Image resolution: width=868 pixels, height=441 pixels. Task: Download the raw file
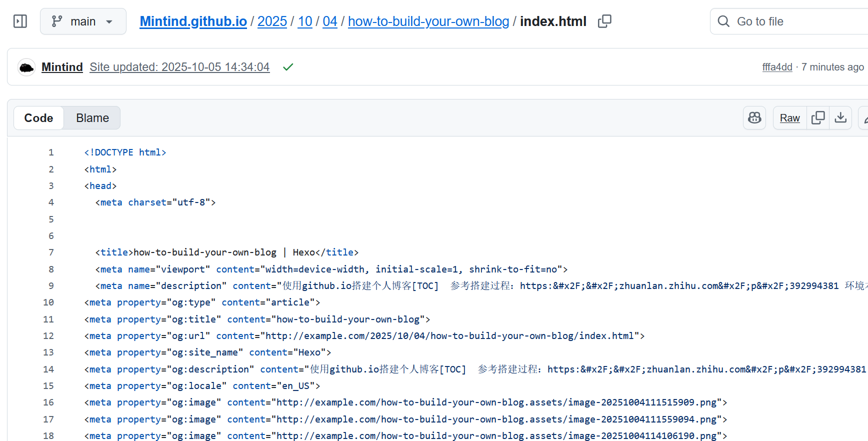point(840,118)
